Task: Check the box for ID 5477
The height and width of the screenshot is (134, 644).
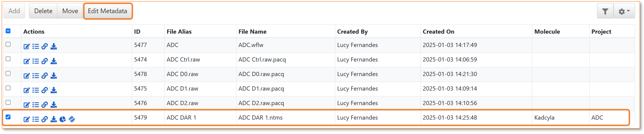Action: click(x=8, y=44)
